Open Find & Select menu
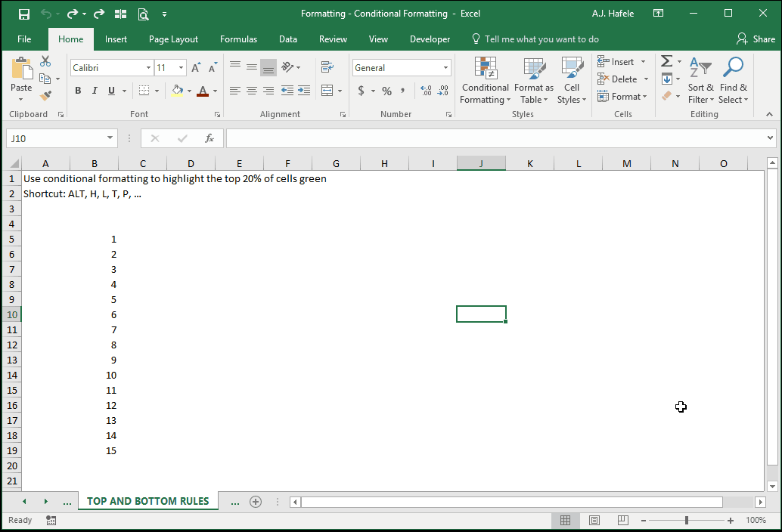Image resolution: width=782 pixels, height=532 pixels. click(x=733, y=79)
